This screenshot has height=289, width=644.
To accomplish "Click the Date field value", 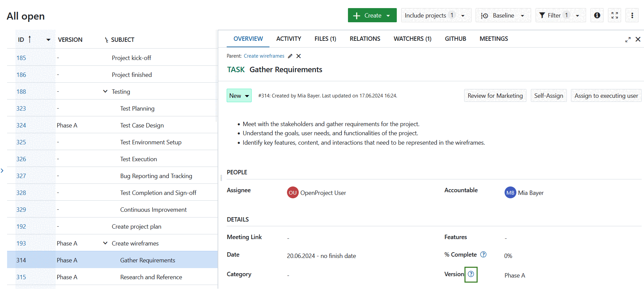I will click(321, 256).
